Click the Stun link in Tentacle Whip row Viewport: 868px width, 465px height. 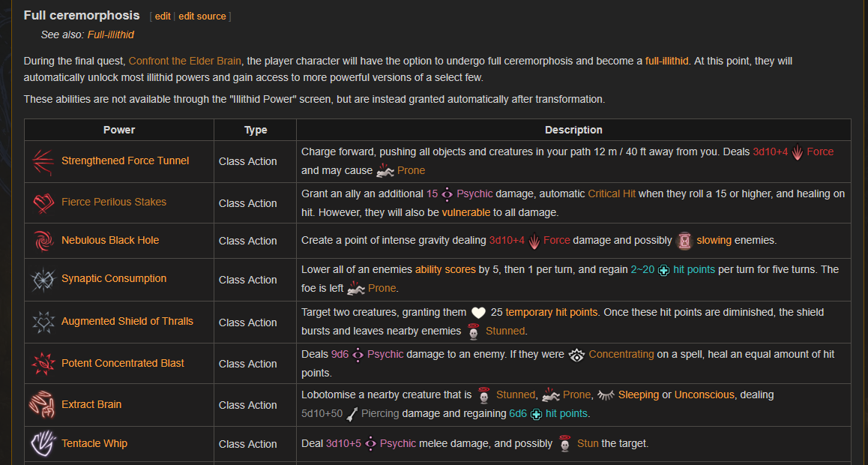click(588, 444)
